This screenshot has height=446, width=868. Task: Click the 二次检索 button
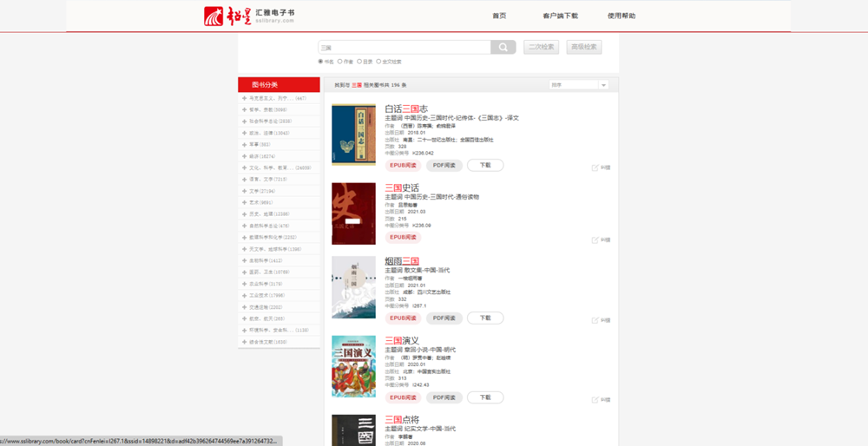click(542, 47)
